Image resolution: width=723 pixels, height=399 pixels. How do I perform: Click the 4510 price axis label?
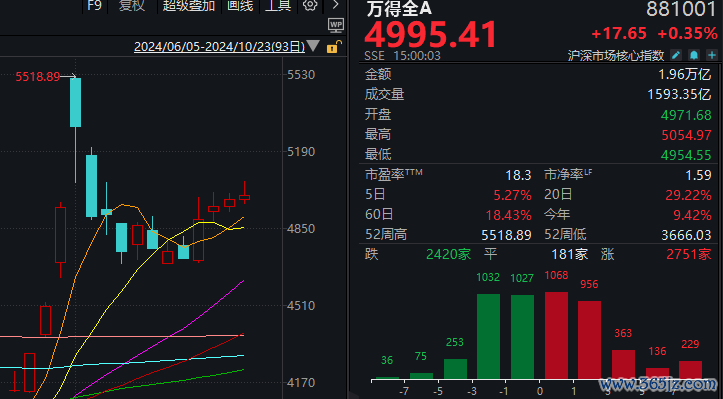(x=301, y=305)
